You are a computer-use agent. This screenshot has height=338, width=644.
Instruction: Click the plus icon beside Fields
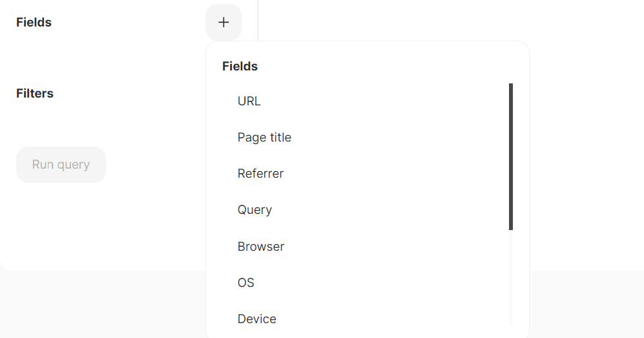[223, 23]
